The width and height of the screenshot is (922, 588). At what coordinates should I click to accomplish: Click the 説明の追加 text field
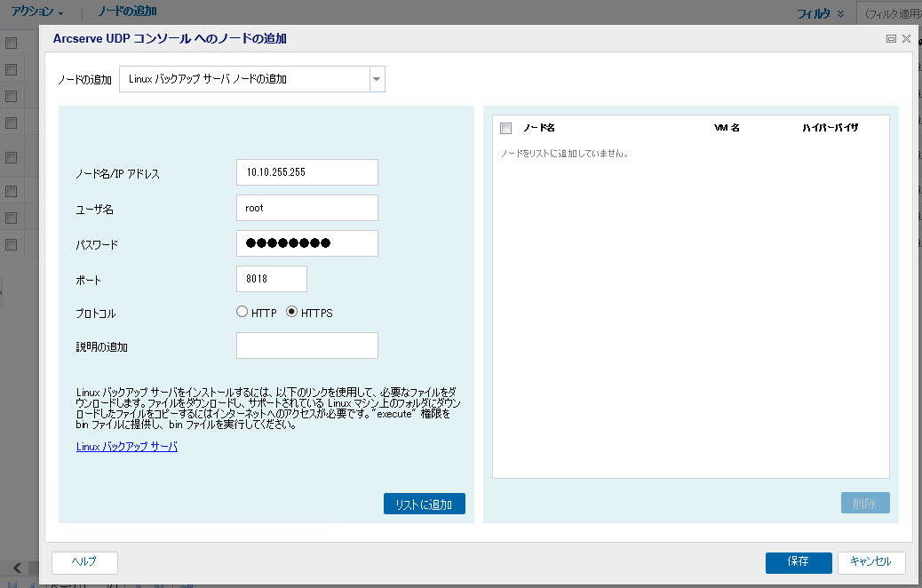tap(307, 346)
